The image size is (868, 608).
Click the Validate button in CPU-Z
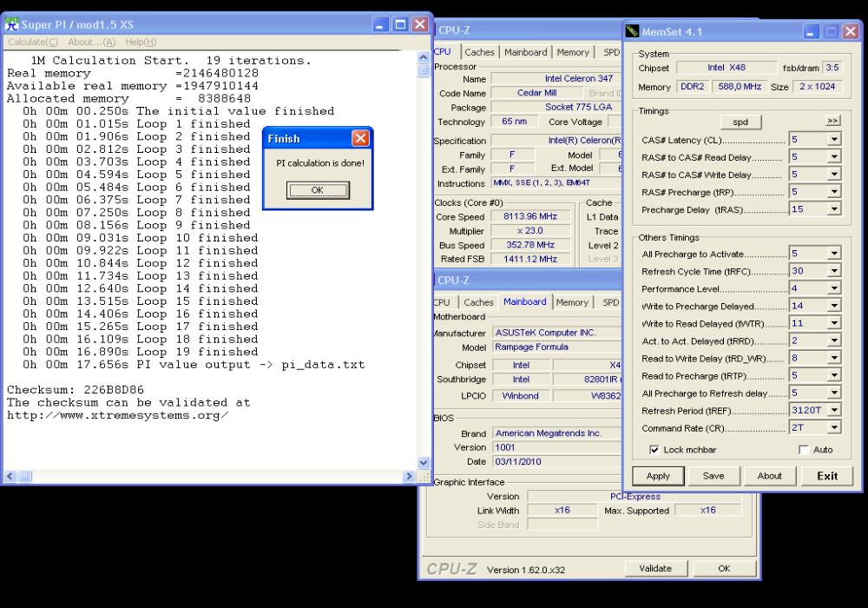[x=655, y=568]
